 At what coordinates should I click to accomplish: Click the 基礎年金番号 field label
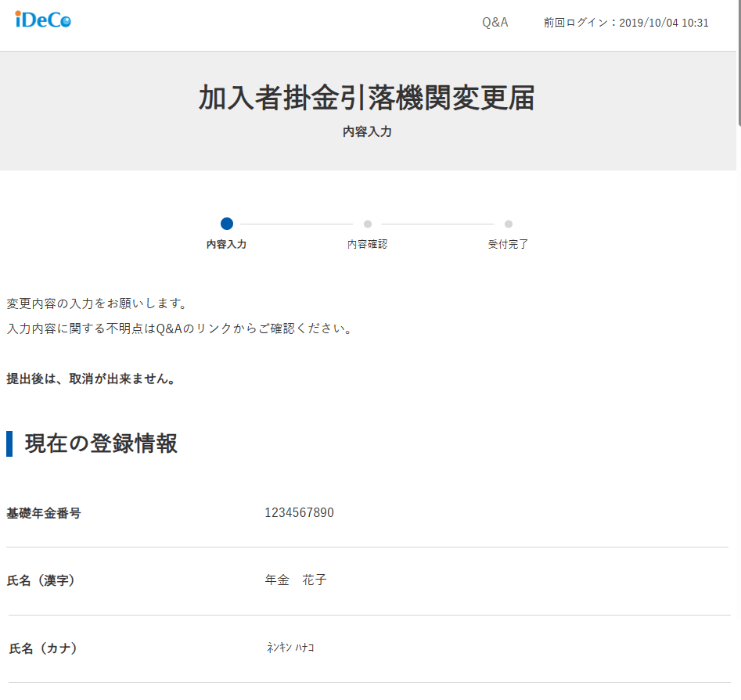pos(44,513)
